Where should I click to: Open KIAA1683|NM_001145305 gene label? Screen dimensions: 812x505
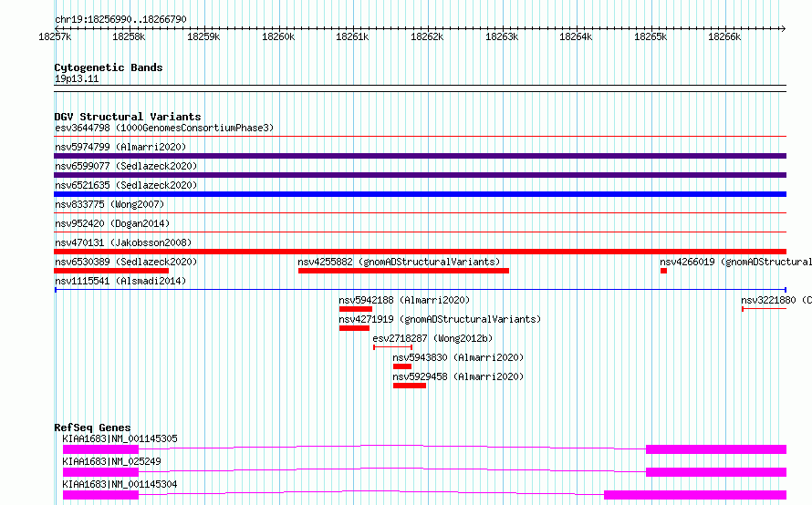[120, 438]
